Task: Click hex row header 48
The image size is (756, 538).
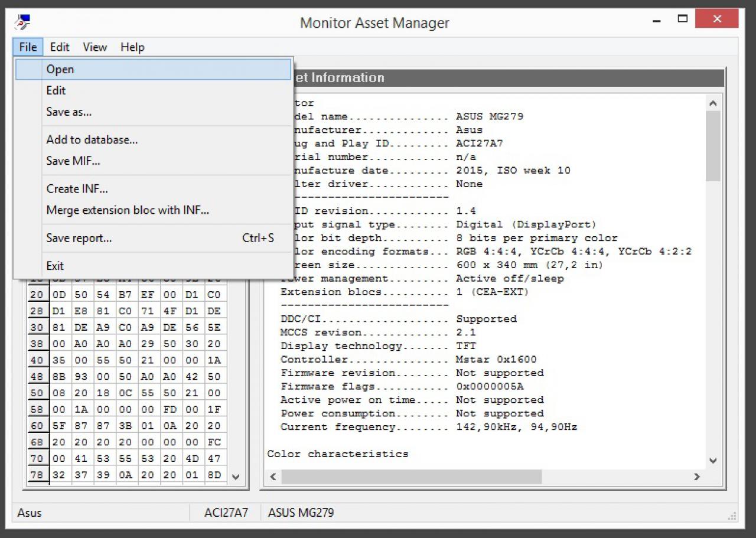Action: (37, 376)
